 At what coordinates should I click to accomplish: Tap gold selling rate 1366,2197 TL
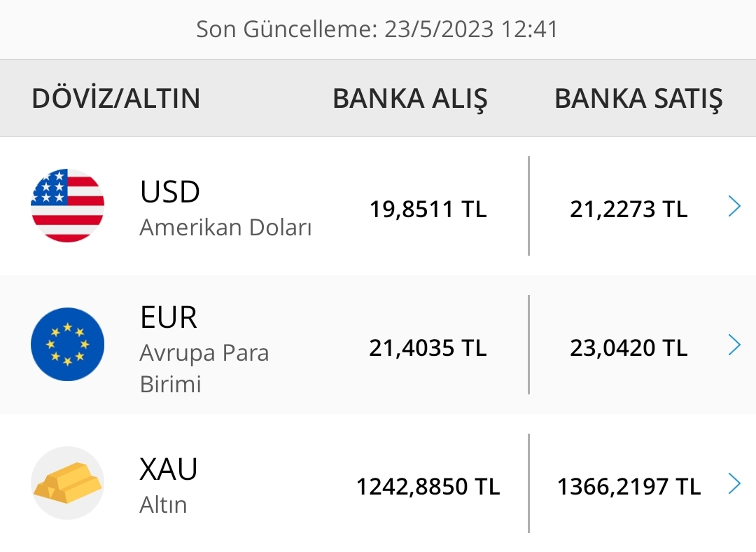pos(629,486)
